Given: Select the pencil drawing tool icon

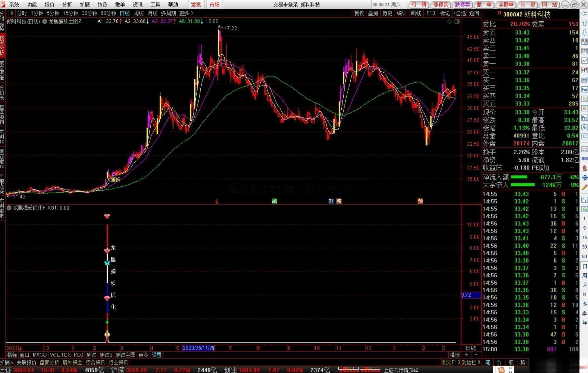Looking at the screenshot, I should pos(584,187).
